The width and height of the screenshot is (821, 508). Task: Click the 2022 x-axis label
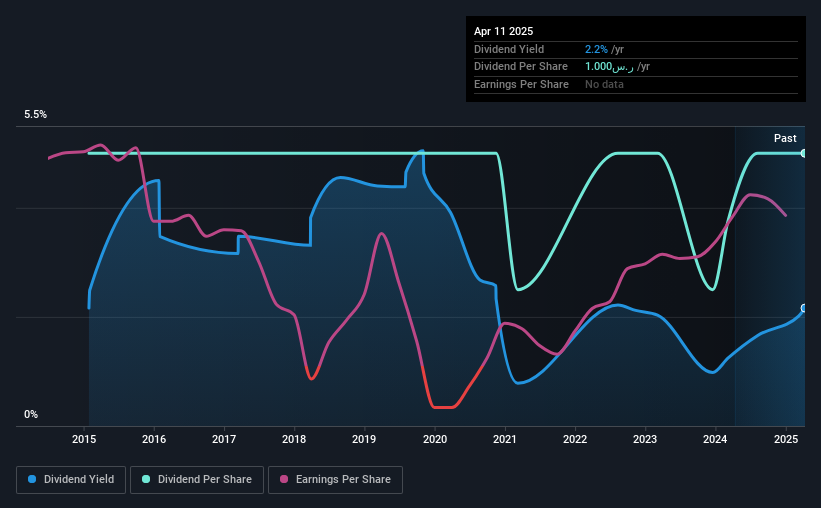(575, 439)
